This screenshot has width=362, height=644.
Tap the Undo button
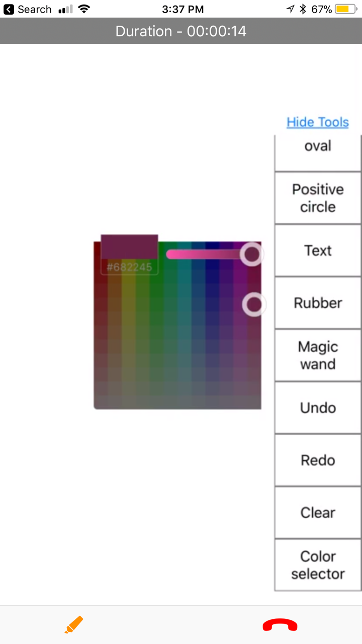(x=318, y=408)
